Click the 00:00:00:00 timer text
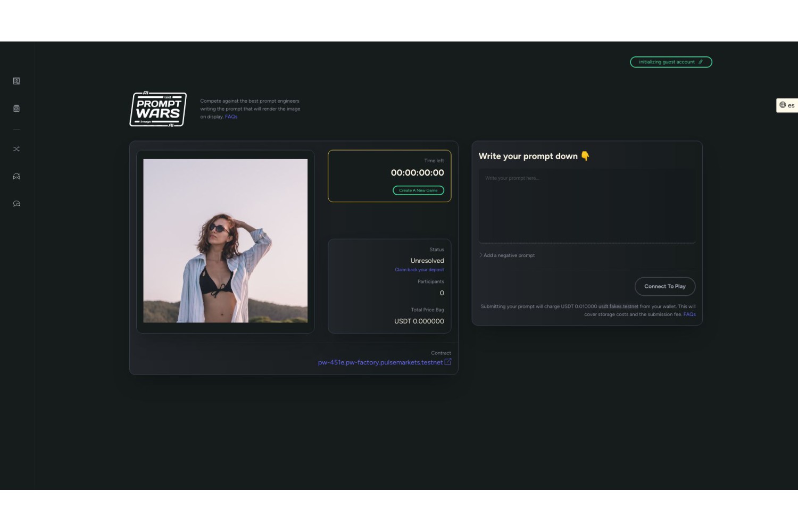 click(x=417, y=172)
